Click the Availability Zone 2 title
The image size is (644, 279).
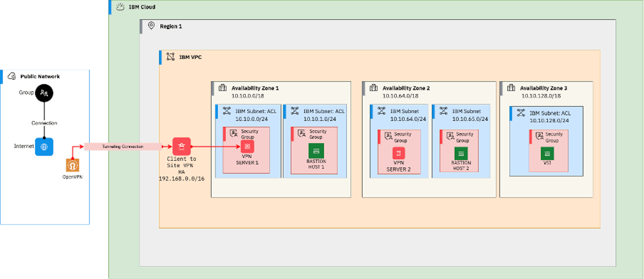[x=406, y=88]
